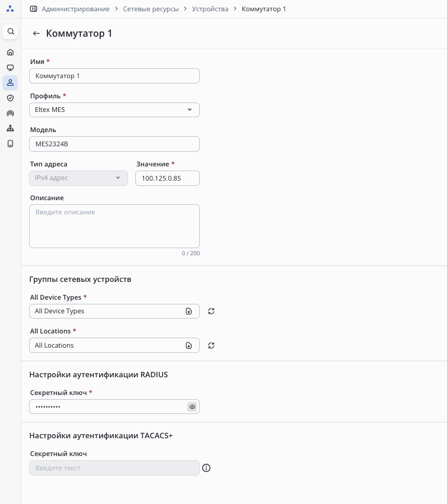This screenshot has width=447, height=504.
Task: Toggle the sidebar panel icon near breadcrumbs
Action: (x=33, y=9)
